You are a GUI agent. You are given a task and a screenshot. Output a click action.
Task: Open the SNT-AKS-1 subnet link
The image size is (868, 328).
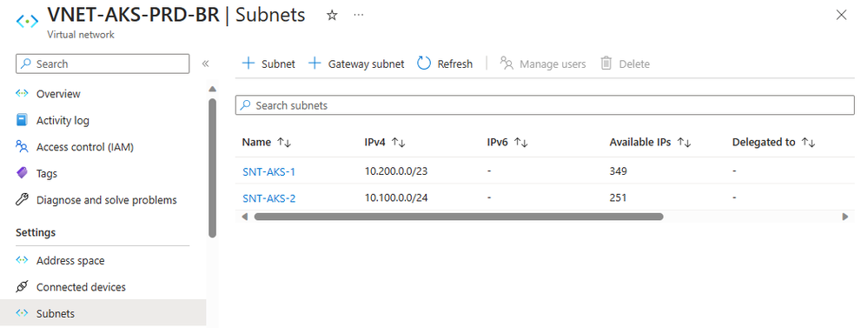click(x=269, y=171)
